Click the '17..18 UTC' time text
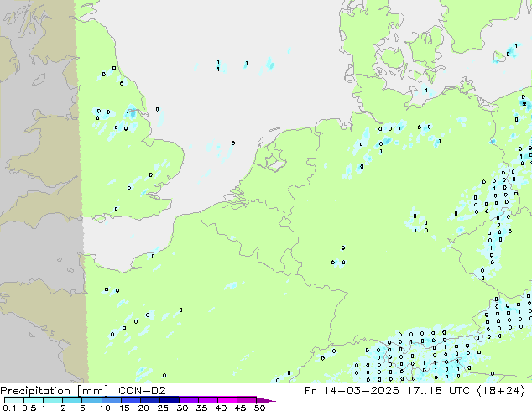Viewport: 532px width, 411px height. [438, 390]
